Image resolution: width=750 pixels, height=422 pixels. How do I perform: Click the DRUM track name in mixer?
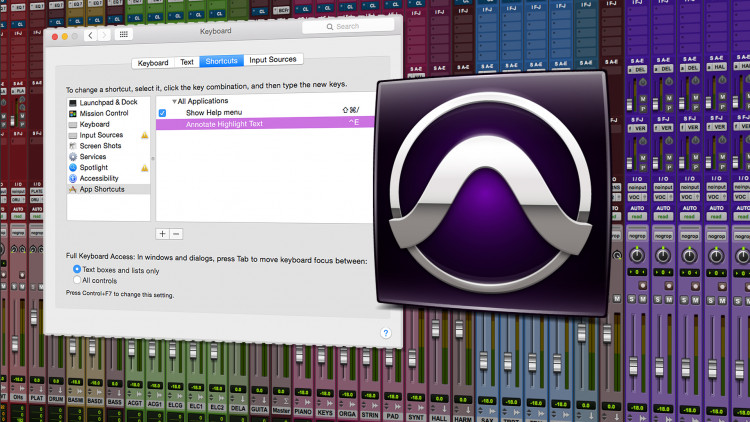(x=56, y=399)
